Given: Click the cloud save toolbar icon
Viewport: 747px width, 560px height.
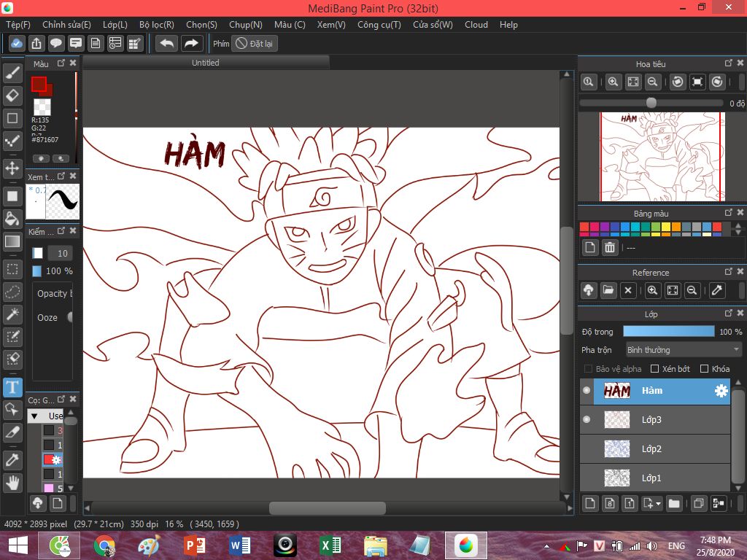Looking at the screenshot, I should point(16,44).
